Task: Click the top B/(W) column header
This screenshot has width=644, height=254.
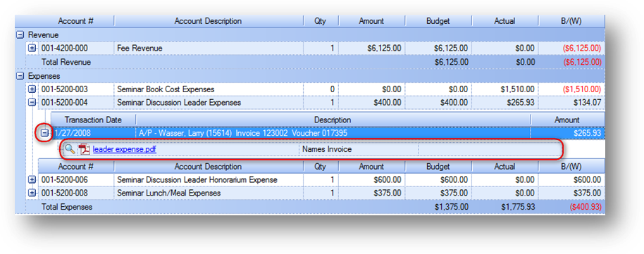Action: pyautogui.click(x=571, y=21)
